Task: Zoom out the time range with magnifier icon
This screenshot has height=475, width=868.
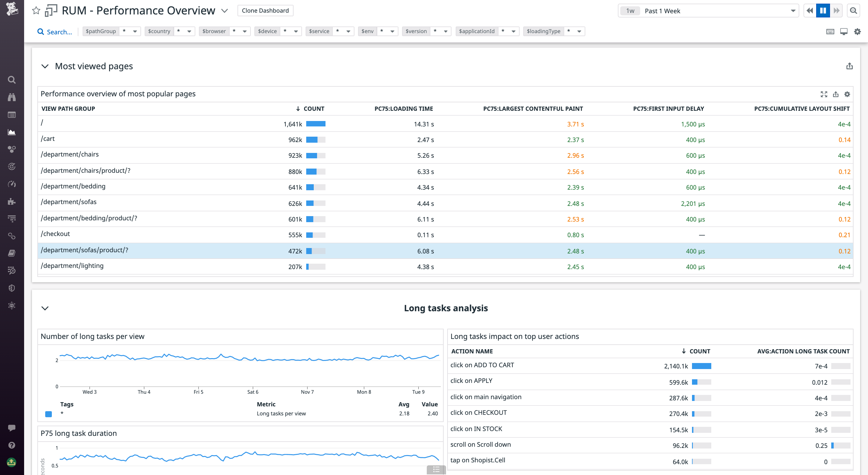Action: click(853, 11)
